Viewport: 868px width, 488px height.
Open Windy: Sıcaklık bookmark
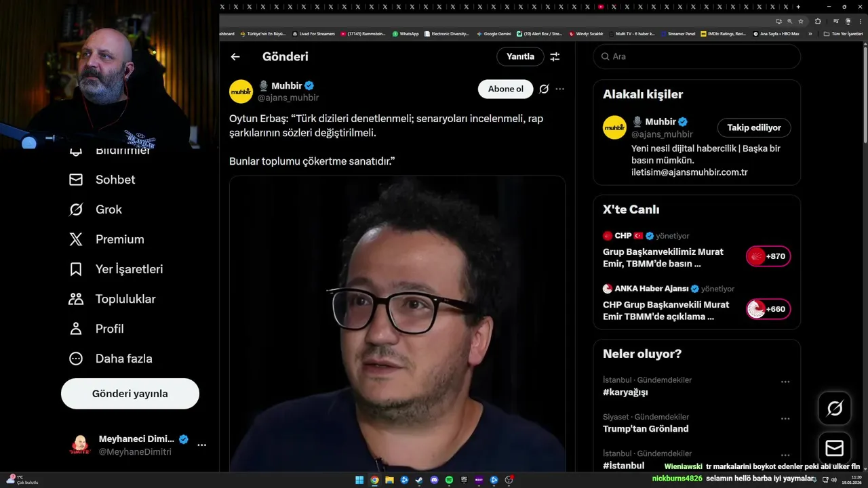(587, 34)
